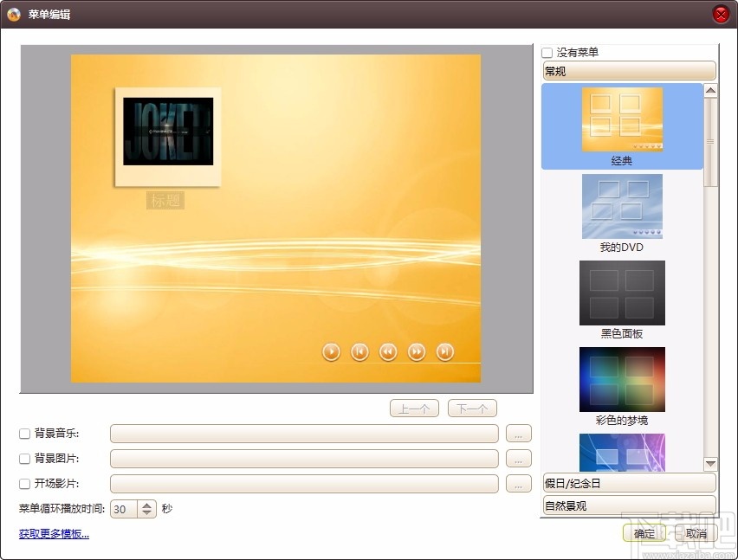Click the fast-forward icon in the preview
This screenshot has width=738, height=560.
[x=417, y=352]
